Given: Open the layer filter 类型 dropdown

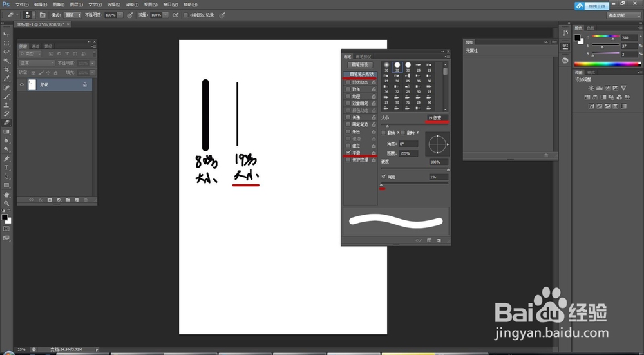Looking at the screenshot, I should coord(30,54).
